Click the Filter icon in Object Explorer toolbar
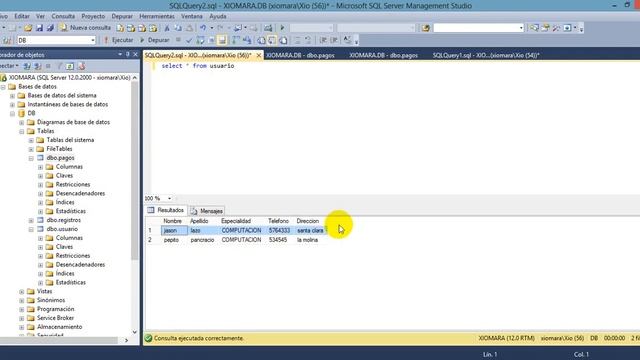The image size is (640, 360). click(x=60, y=66)
